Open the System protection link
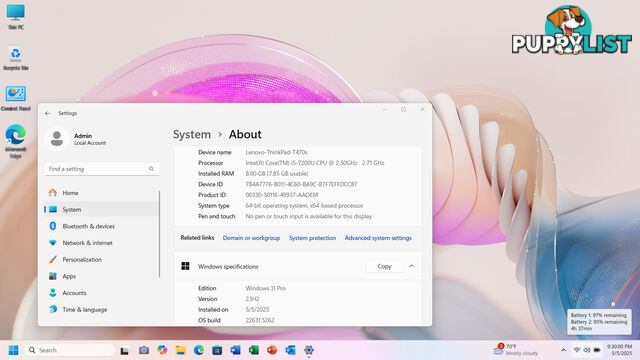This screenshot has height=360, width=640. coord(313,238)
